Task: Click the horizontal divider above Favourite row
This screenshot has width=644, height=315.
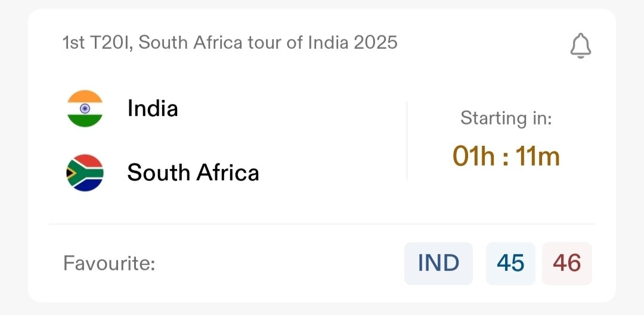Action: click(x=322, y=224)
